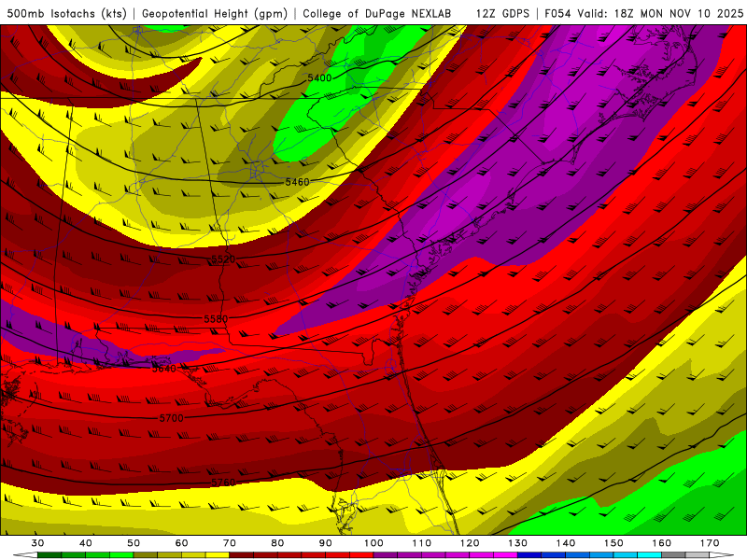Viewport: 747px width, 560px height.
Task: Click the 40 value on the color scale
Action: pos(86,543)
